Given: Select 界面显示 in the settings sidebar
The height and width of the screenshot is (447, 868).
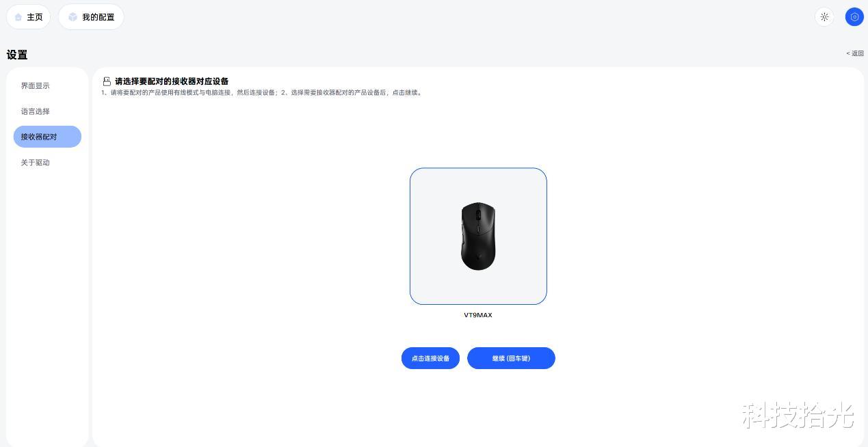Looking at the screenshot, I should (36, 86).
